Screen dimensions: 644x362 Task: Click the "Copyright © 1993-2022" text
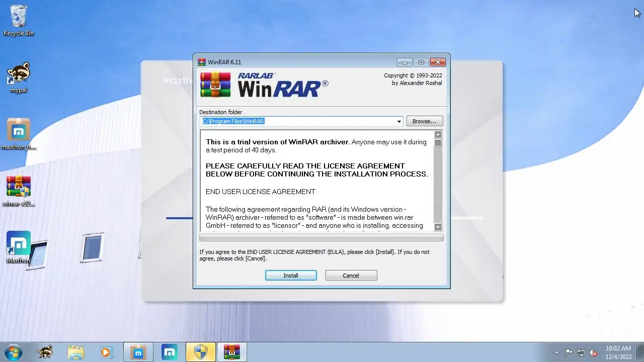pos(413,75)
